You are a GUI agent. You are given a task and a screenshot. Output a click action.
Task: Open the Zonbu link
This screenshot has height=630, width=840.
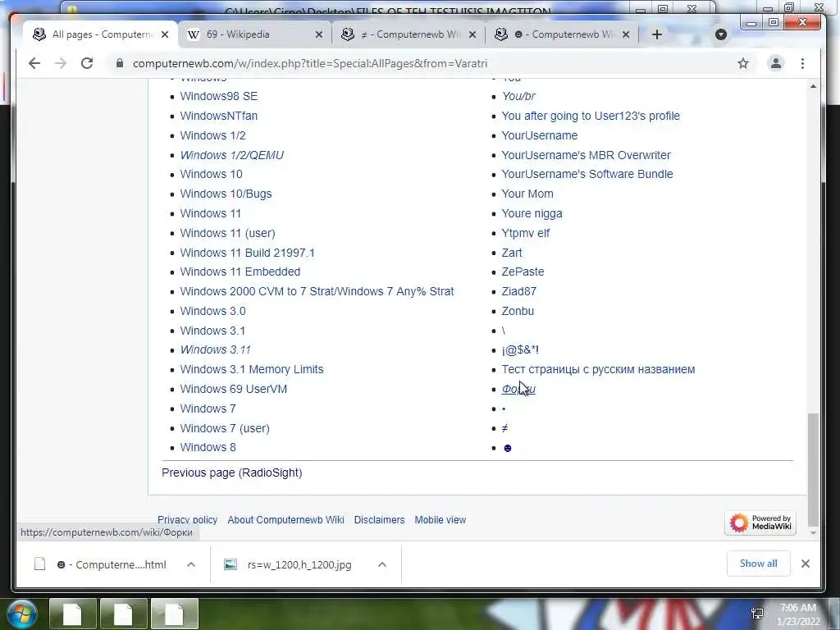click(x=518, y=311)
